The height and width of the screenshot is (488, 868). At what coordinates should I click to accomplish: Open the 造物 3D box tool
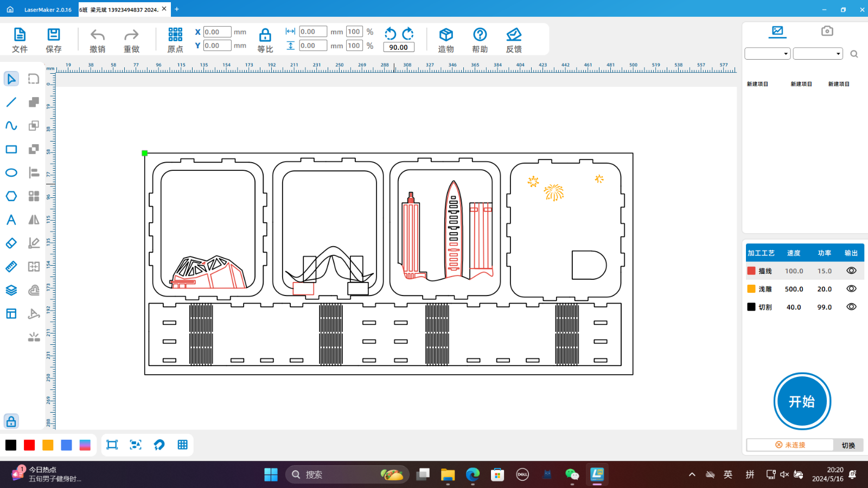446,40
